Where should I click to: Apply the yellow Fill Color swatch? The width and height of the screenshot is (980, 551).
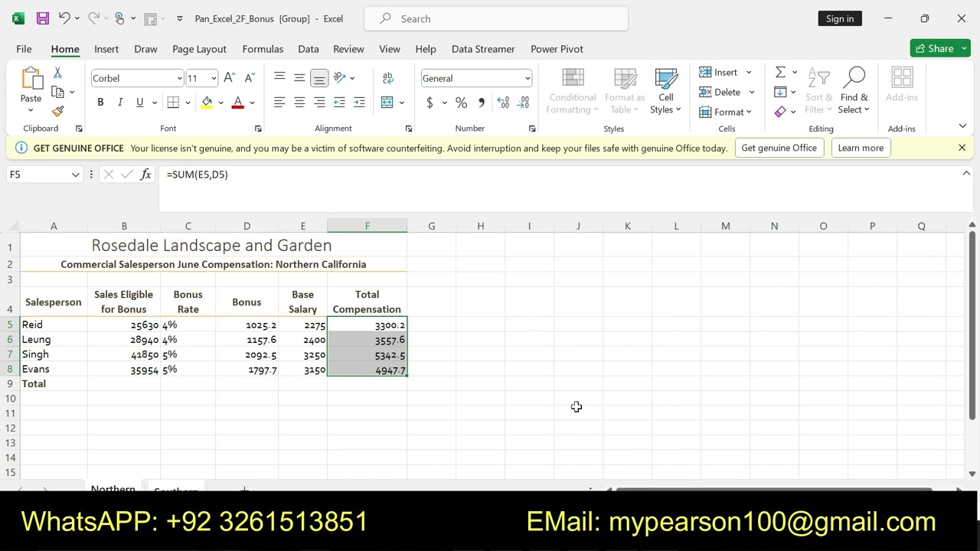click(207, 102)
